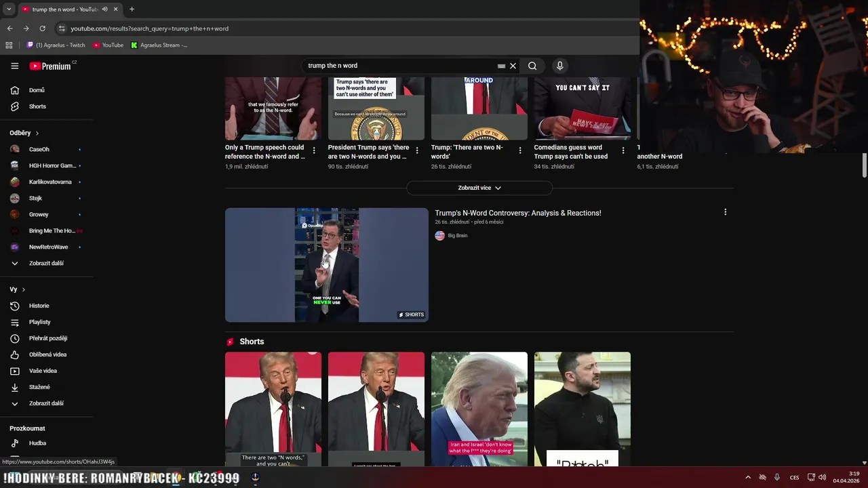The image size is (868, 488).
Task: Mute the tab via speaker icon
Action: pos(104,9)
